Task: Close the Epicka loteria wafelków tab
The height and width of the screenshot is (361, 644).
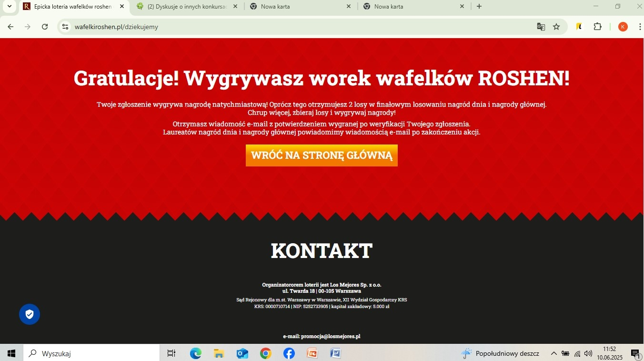Action: 122,7
